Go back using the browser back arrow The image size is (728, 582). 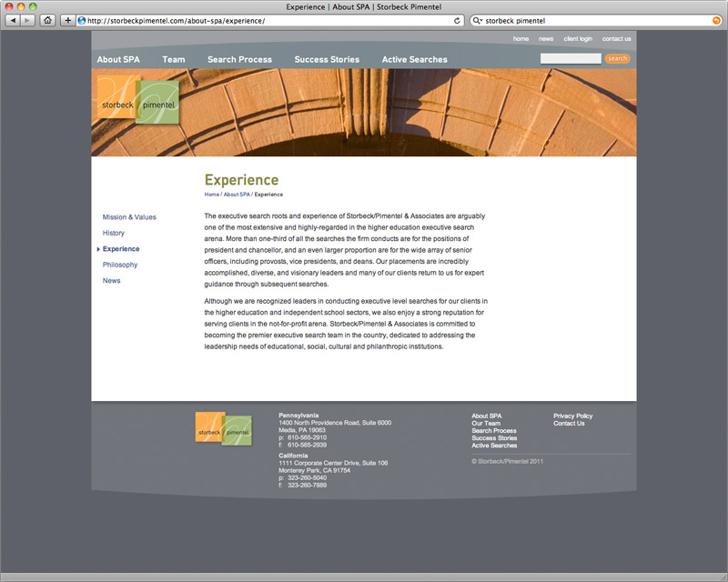13,20
